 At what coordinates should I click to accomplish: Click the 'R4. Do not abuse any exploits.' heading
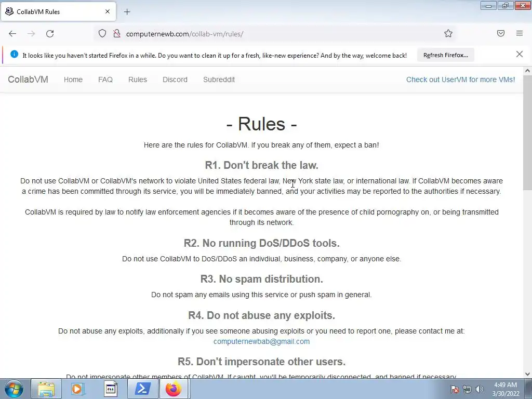(262, 315)
